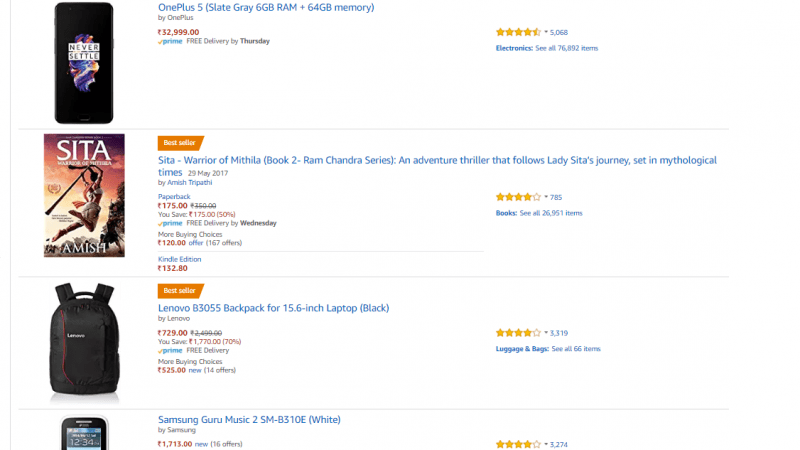Click the OnePlus 5 phone thumbnail image
This screenshot has height=450, width=800.
pos(84,63)
